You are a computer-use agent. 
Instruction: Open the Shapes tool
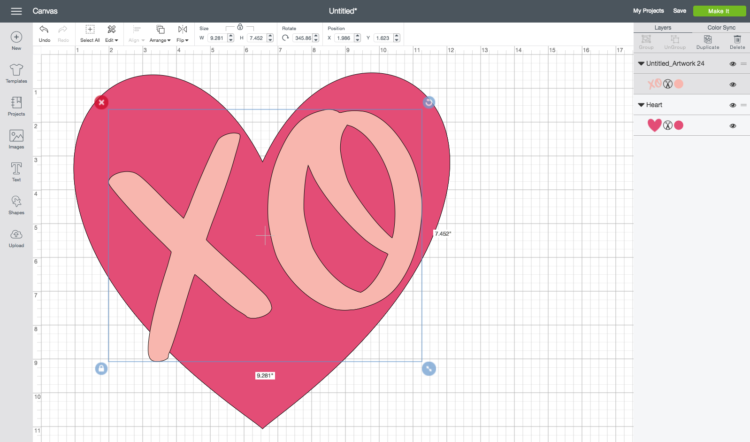tap(16, 205)
